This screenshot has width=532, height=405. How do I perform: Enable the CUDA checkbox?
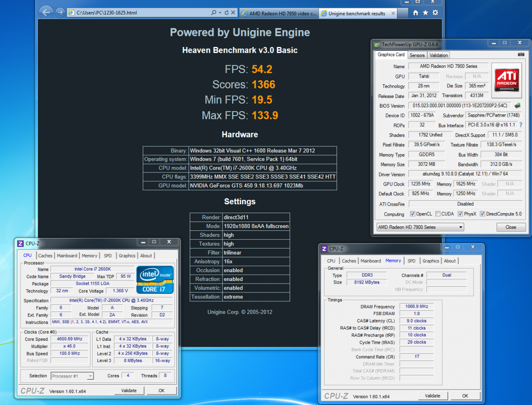pyautogui.click(x=438, y=214)
